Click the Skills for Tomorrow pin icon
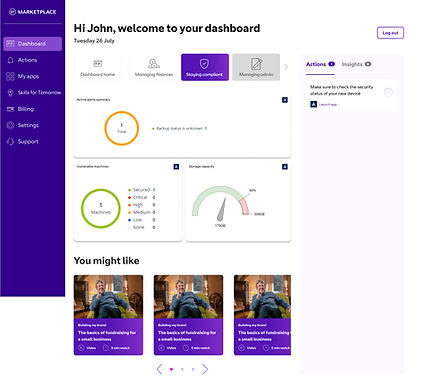Image resolution: width=421 pixels, height=378 pixels. [10, 93]
